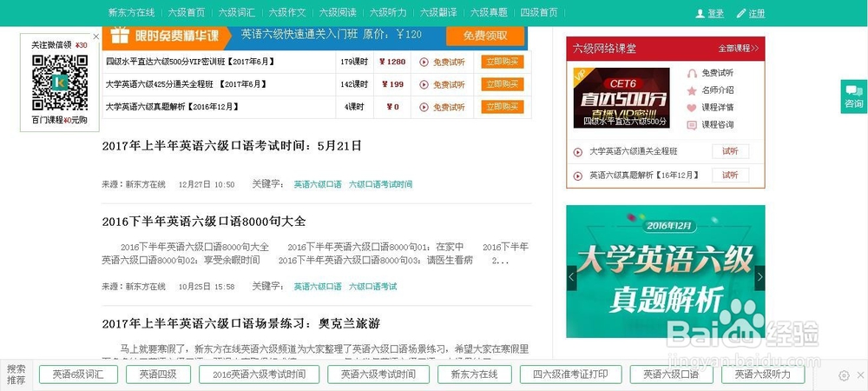Open 六级听力 navigation item
Screen dimensions: 868x391
coord(388,13)
